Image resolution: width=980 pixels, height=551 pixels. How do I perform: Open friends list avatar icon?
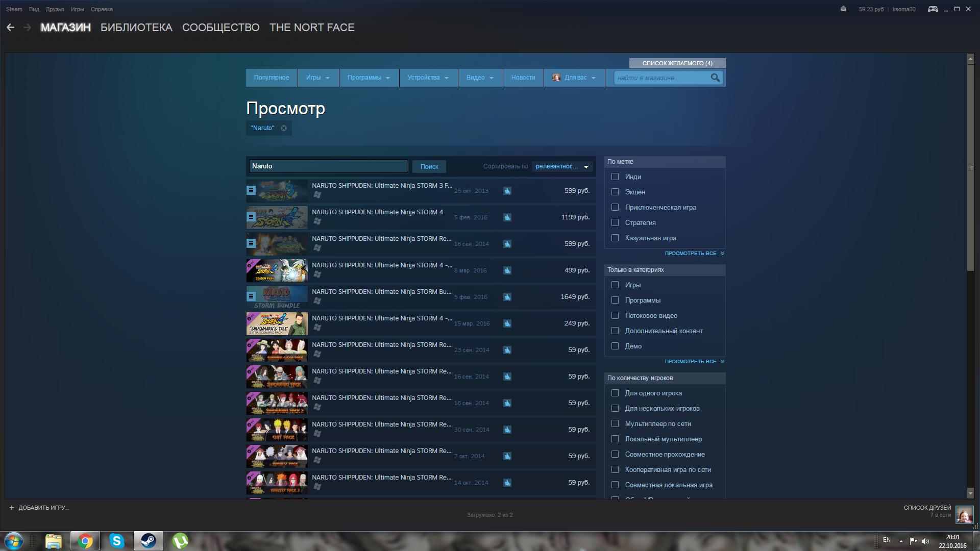[x=964, y=515]
